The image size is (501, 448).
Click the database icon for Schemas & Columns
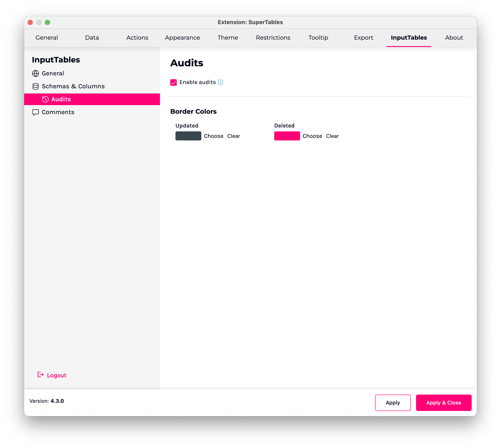click(36, 86)
